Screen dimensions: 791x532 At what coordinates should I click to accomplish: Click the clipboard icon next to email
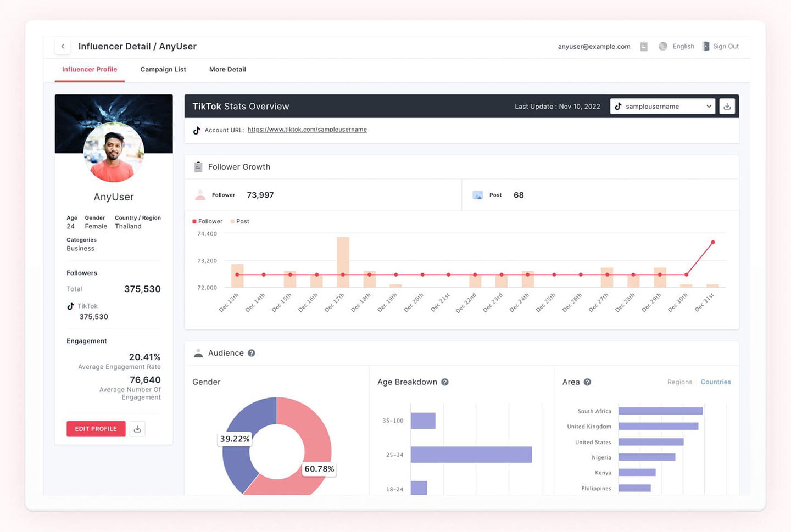tap(644, 47)
